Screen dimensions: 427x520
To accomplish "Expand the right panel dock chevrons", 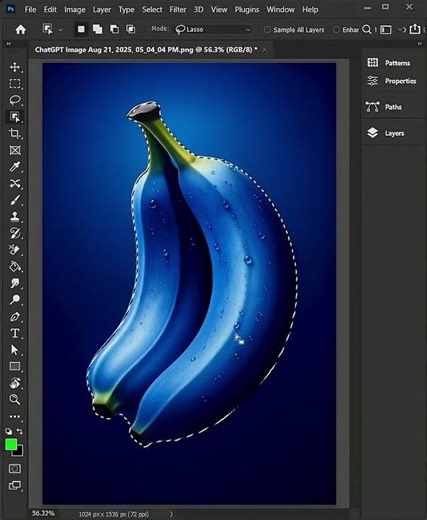I will click(419, 43).
